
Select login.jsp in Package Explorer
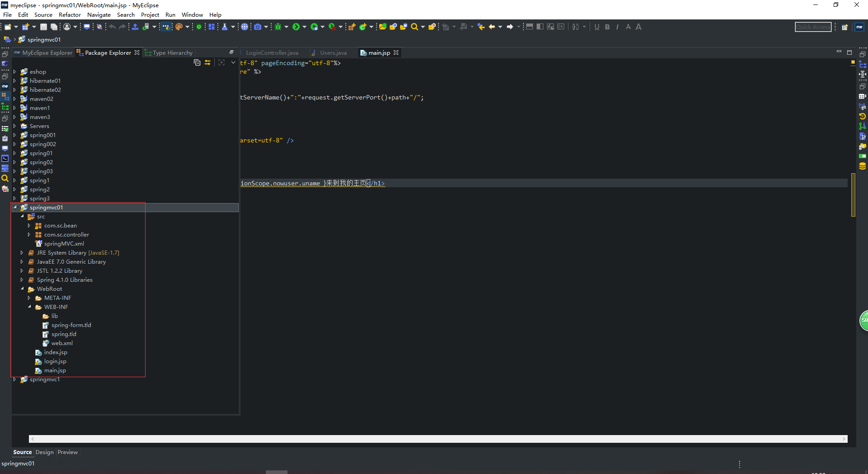click(x=55, y=361)
